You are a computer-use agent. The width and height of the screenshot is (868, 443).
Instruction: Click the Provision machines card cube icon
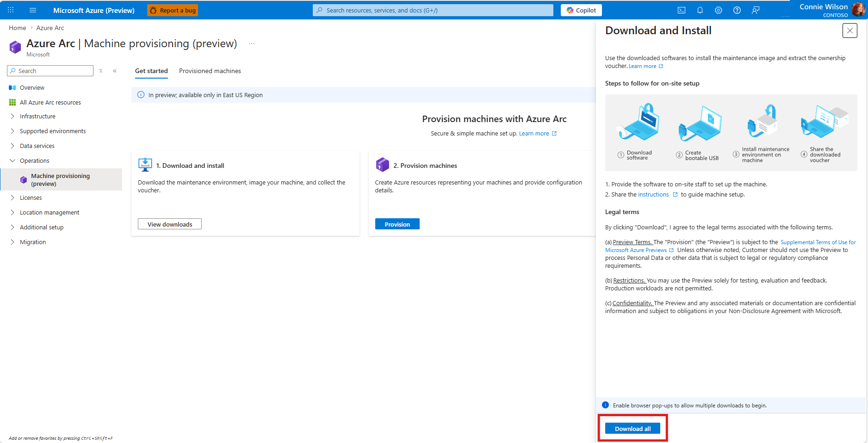tap(383, 165)
